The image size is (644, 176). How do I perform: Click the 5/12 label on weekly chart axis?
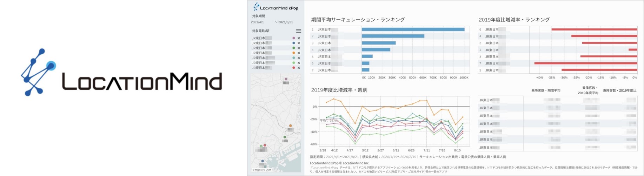[x=365, y=150]
